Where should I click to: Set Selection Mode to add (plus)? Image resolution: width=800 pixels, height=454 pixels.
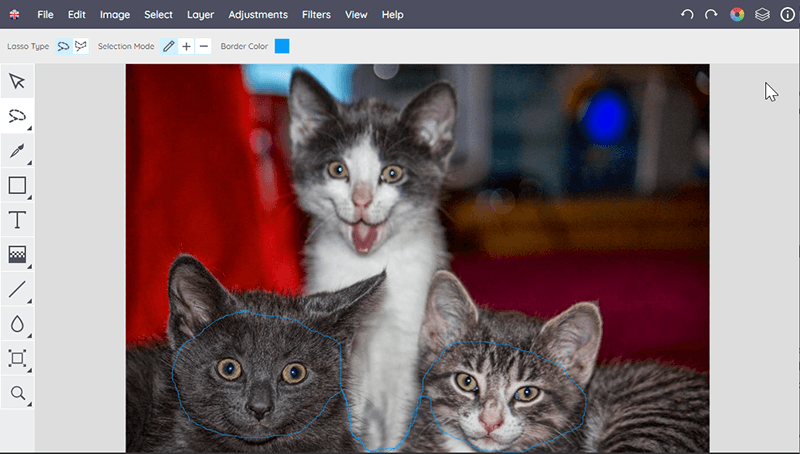click(x=187, y=46)
